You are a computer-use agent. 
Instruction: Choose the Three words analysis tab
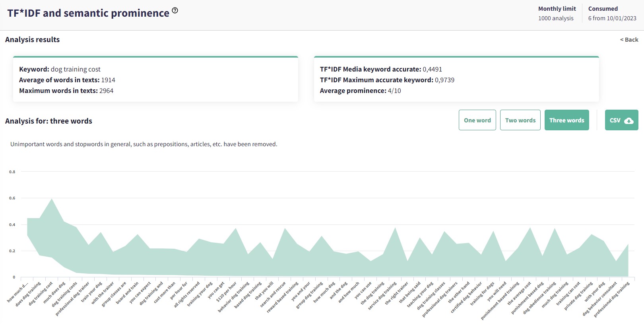point(566,120)
